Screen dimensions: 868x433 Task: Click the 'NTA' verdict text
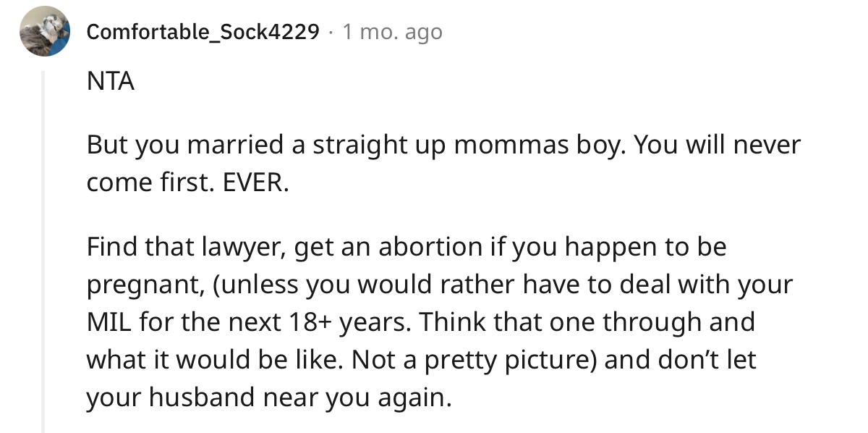(x=111, y=82)
